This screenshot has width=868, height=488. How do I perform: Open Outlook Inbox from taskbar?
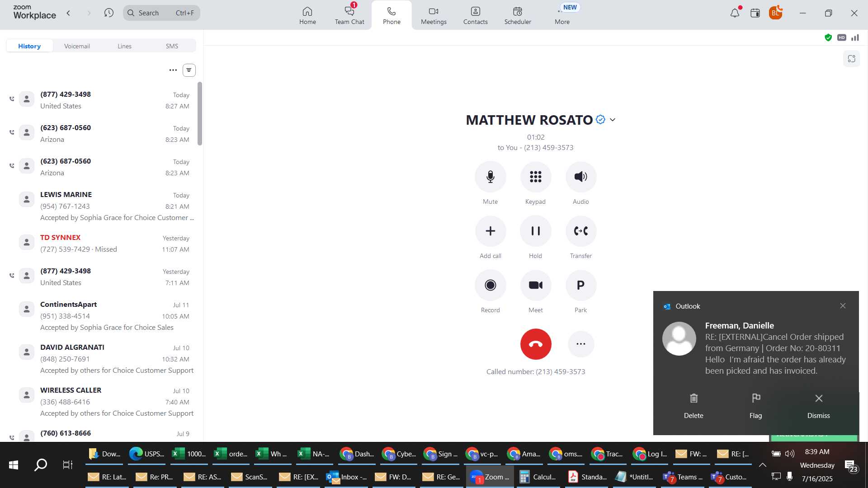coord(347,477)
